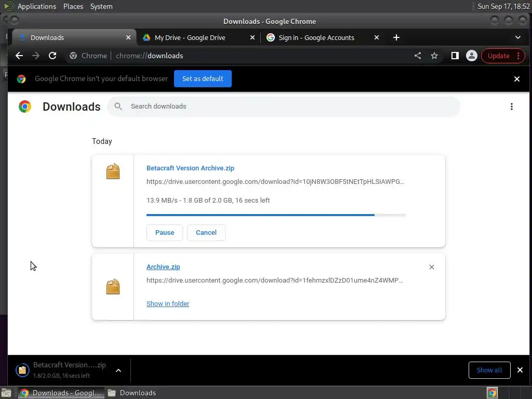Go back using the browser back arrow
This screenshot has height=399, width=532.
click(x=19, y=56)
